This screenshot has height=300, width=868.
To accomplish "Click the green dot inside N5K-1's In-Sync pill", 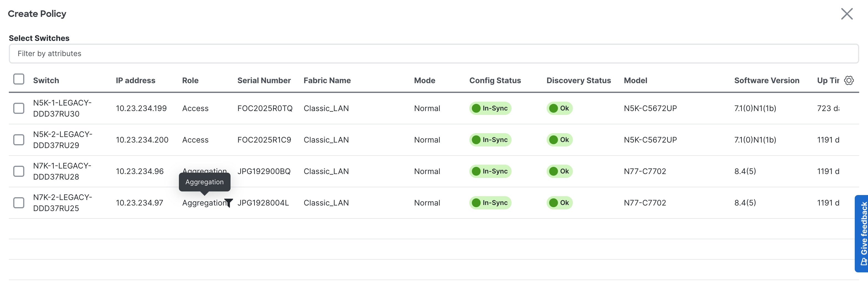I will pos(476,108).
